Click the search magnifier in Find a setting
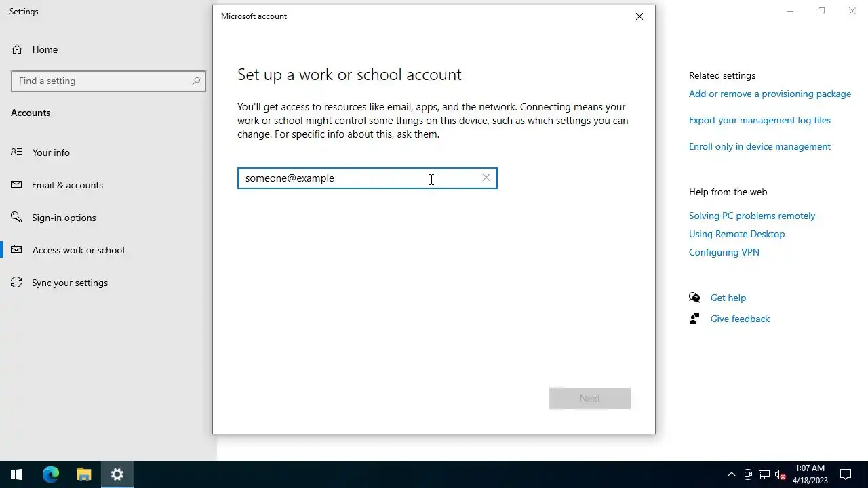 coord(196,81)
